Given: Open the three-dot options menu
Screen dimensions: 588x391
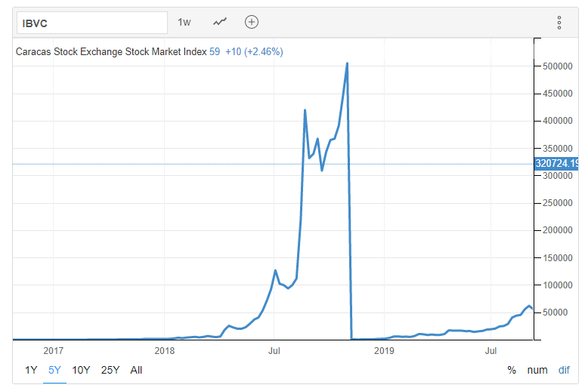Looking at the screenshot, I should (x=559, y=23).
